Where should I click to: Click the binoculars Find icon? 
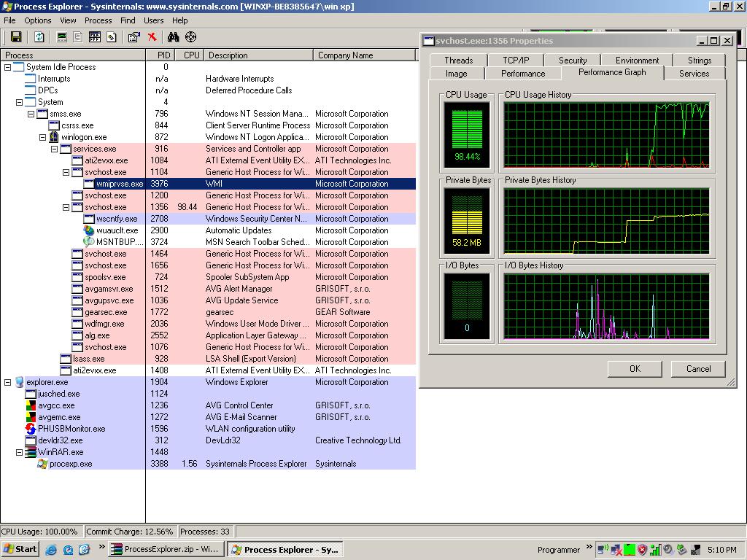pyautogui.click(x=173, y=37)
